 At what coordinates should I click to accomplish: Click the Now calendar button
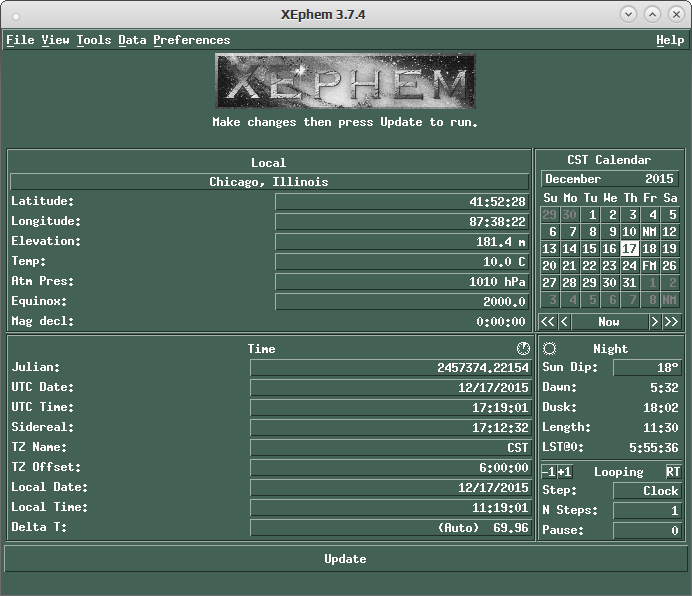609,321
